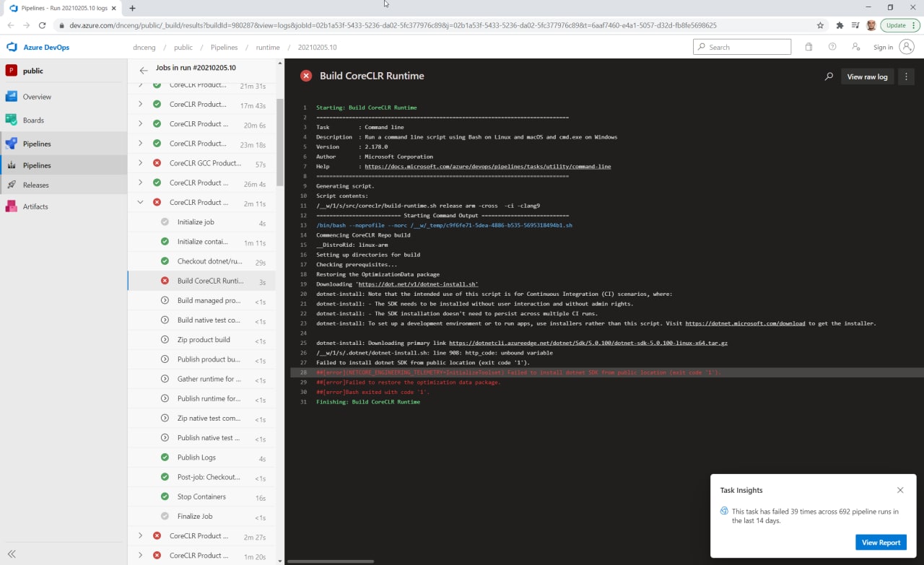924x565 pixels.
Task: Select the Initialize containers step
Action: (x=201, y=242)
